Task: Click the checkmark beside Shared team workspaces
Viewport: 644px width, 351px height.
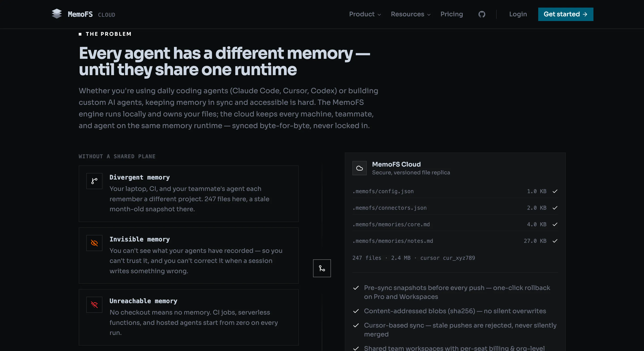Action: (356, 348)
